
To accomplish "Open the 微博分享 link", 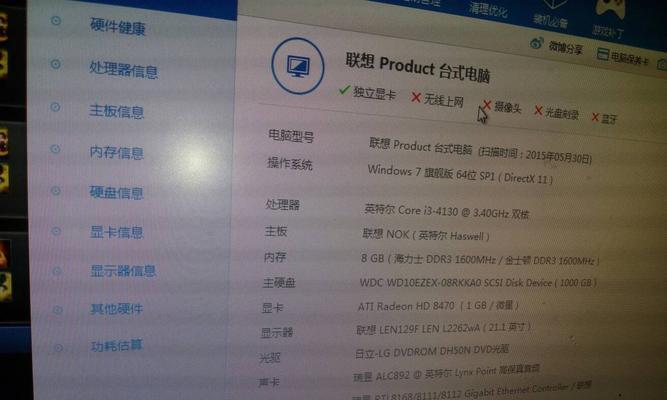I will click(x=565, y=48).
